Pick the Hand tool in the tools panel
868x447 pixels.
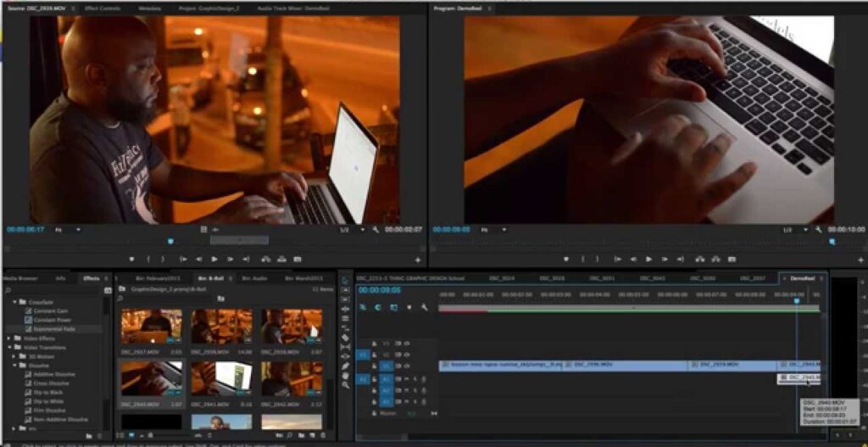point(346,375)
